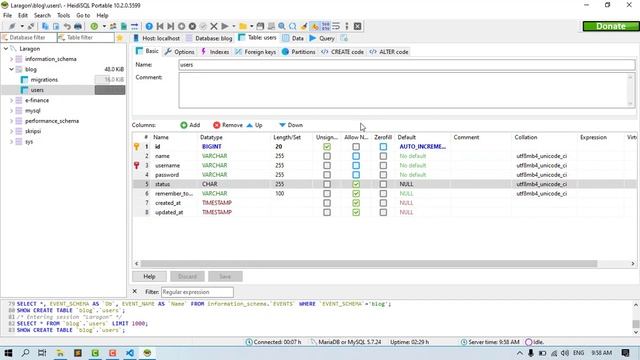The image size is (640, 360).
Task: Switch to the CREATE code tab
Action: coord(342,52)
